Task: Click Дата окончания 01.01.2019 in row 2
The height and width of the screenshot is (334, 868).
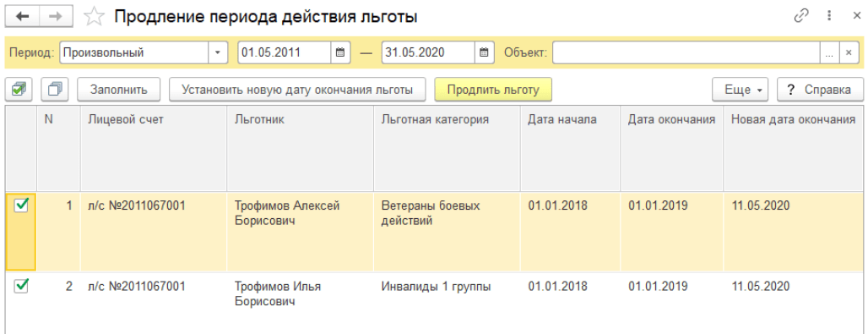Action: pos(671,303)
